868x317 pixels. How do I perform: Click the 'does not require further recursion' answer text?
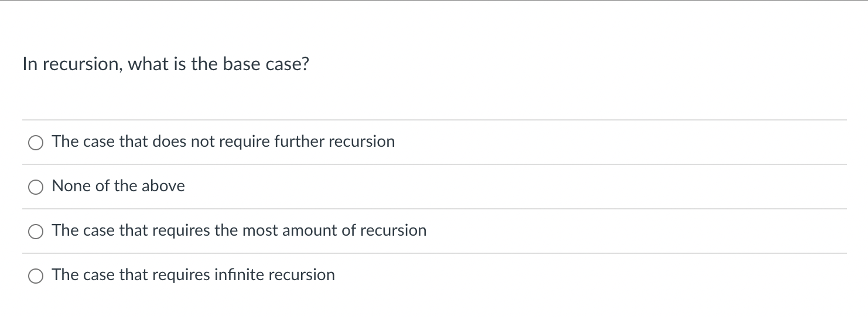point(223,142)
